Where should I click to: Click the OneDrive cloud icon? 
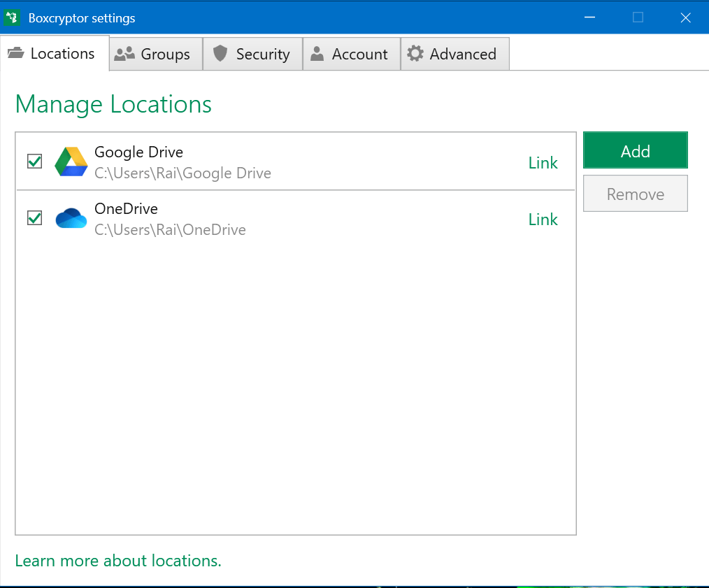tap(71, 218)
